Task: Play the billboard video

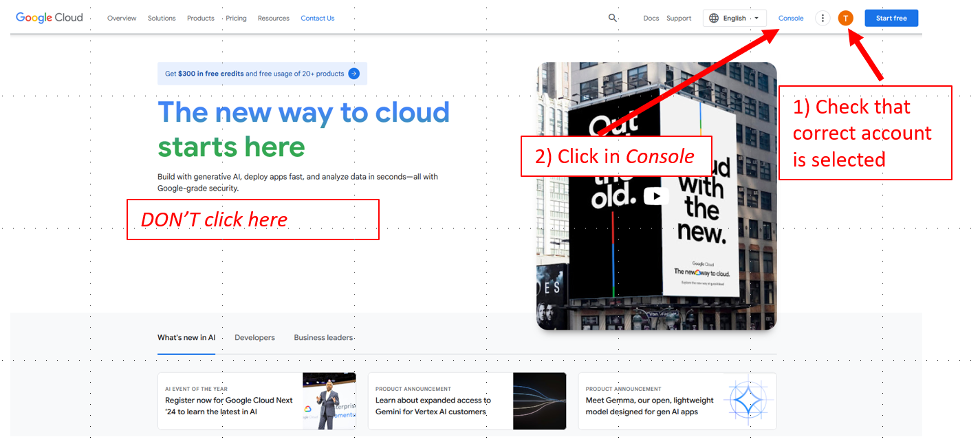Action: click(656, 196)
